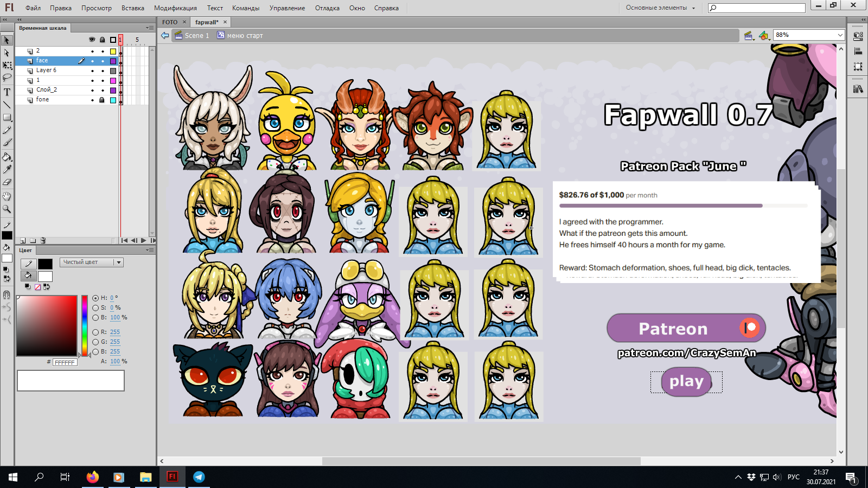Click the Patreon button on stage

pyautogui.click(x=686, y=328)
